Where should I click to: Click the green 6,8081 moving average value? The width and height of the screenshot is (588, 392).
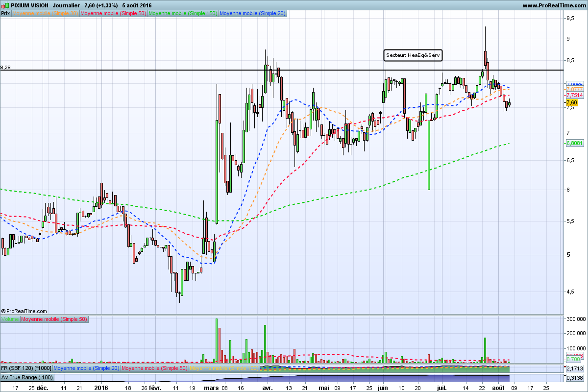[574, 143]
